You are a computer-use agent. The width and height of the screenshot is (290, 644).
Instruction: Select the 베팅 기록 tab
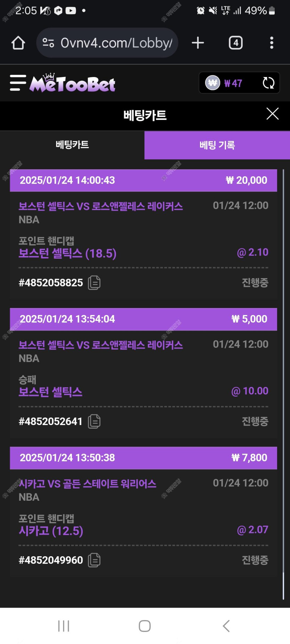pyautogui.click(x=217, y=145)
